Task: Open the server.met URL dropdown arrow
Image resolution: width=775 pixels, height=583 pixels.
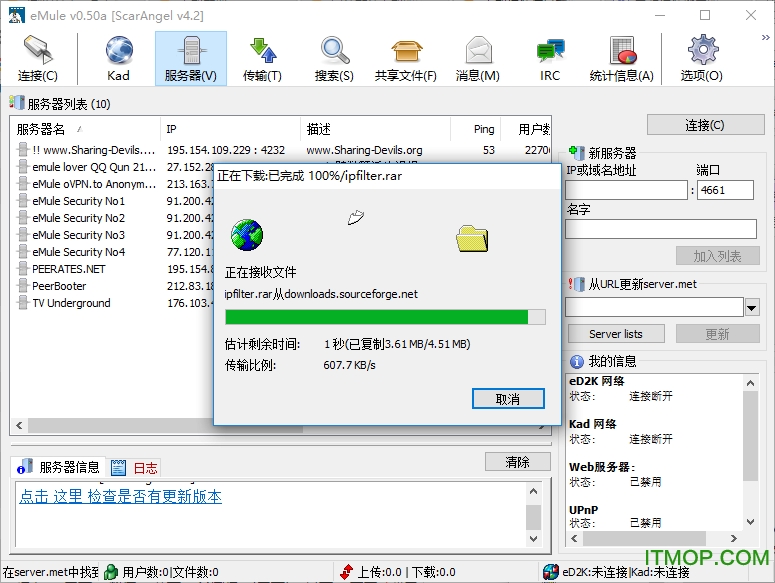Action: [752, 307]
